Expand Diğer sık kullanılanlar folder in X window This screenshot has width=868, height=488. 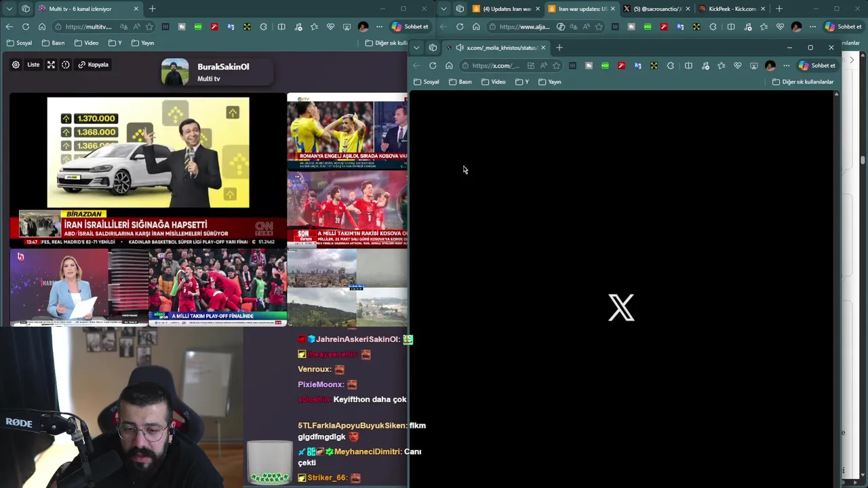[803, 82]
